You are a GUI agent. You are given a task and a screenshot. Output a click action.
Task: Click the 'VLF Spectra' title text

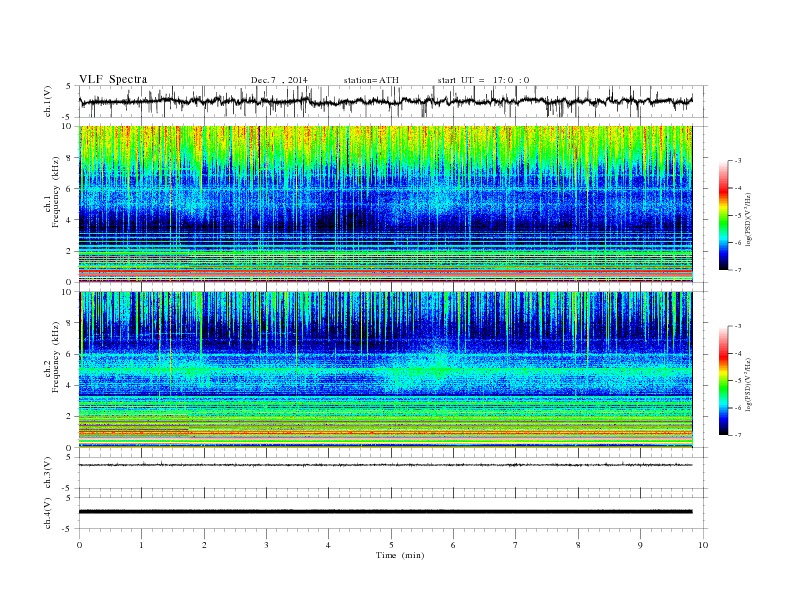[113, 79]
